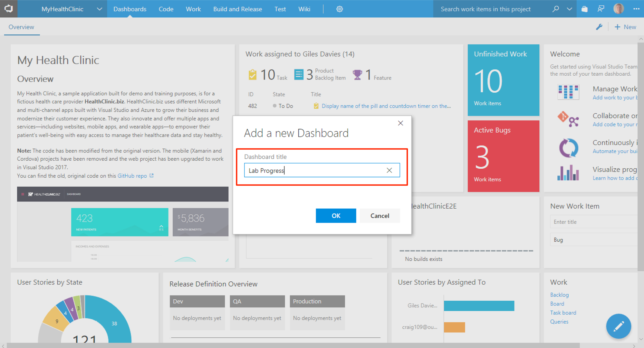Click the Visualize progress chart icon
This screenshot has height=348, width=644.
tap(568, 173)
